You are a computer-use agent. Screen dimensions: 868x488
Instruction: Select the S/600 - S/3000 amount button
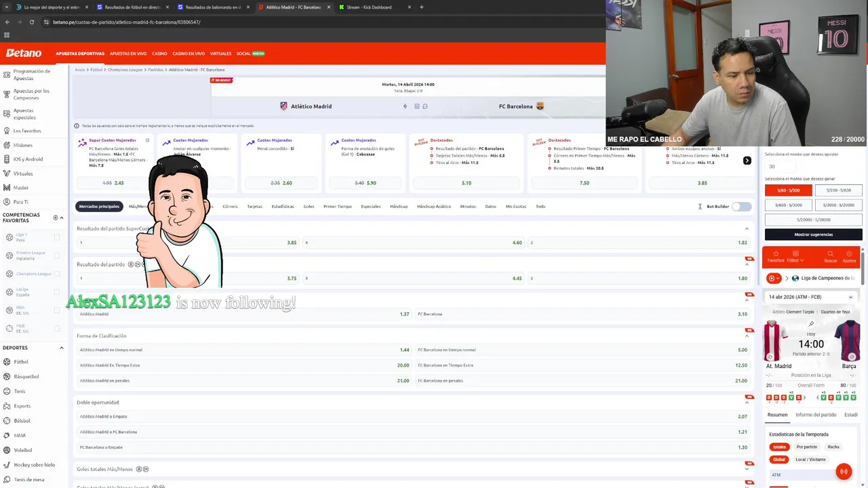coord(788,205)
